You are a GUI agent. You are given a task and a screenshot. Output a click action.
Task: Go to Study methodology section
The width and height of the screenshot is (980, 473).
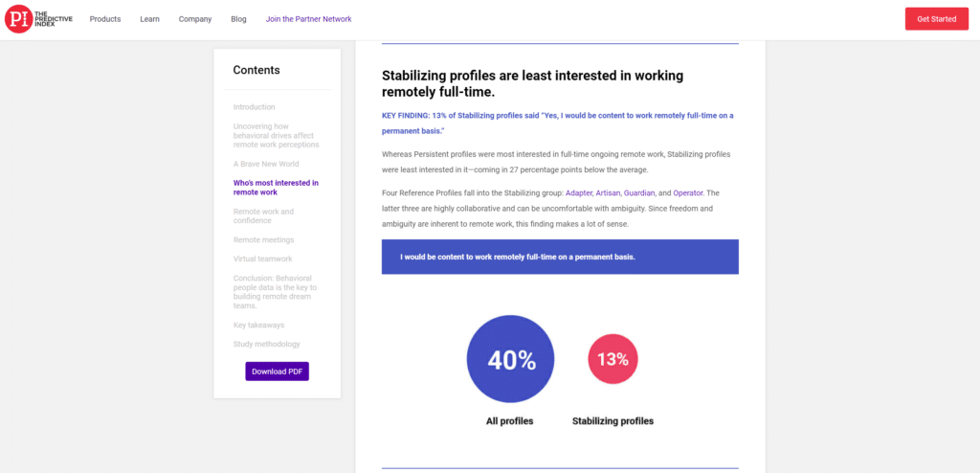point(266,344)
